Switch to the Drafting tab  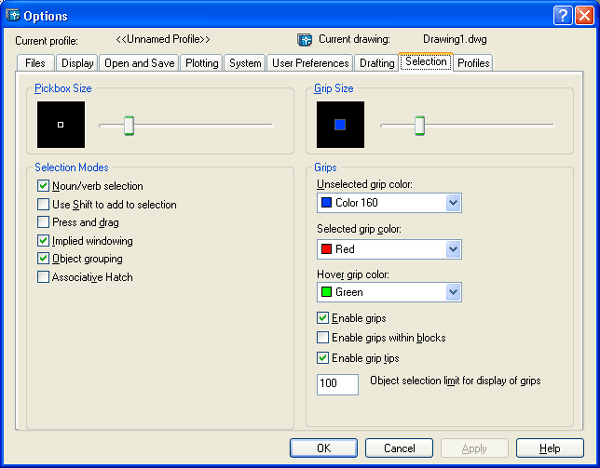point(377,63)
